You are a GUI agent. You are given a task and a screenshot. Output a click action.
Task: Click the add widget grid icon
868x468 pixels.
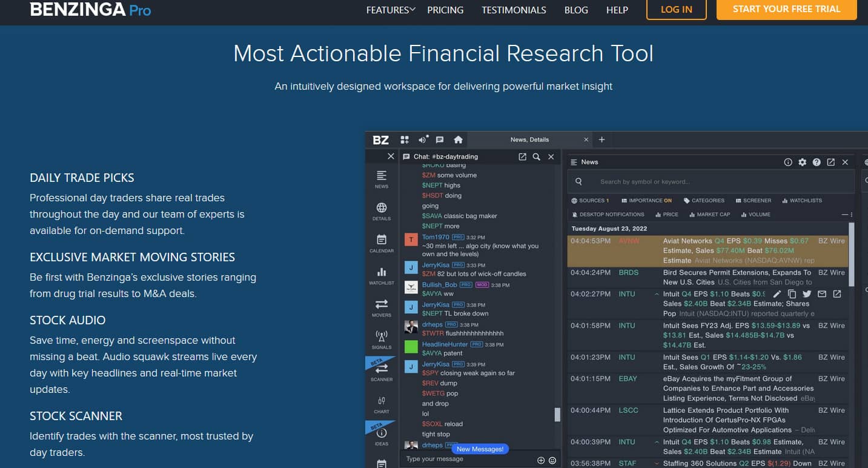pyautogui.click(x=405, y=140)
